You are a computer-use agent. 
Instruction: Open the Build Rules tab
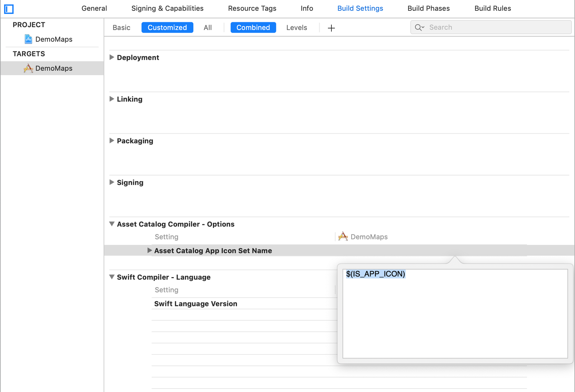pyautogui.click(x=493, y=8)
